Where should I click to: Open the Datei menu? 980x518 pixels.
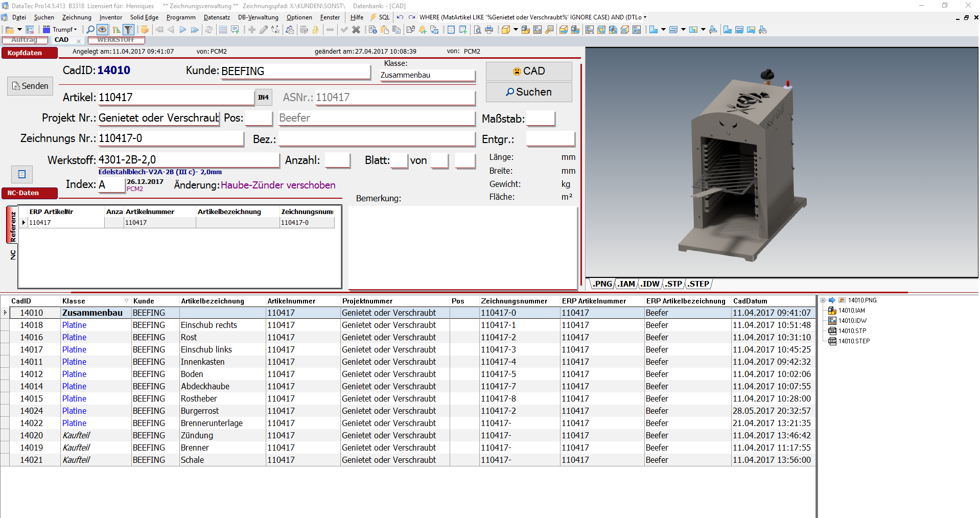click(19, 17)
